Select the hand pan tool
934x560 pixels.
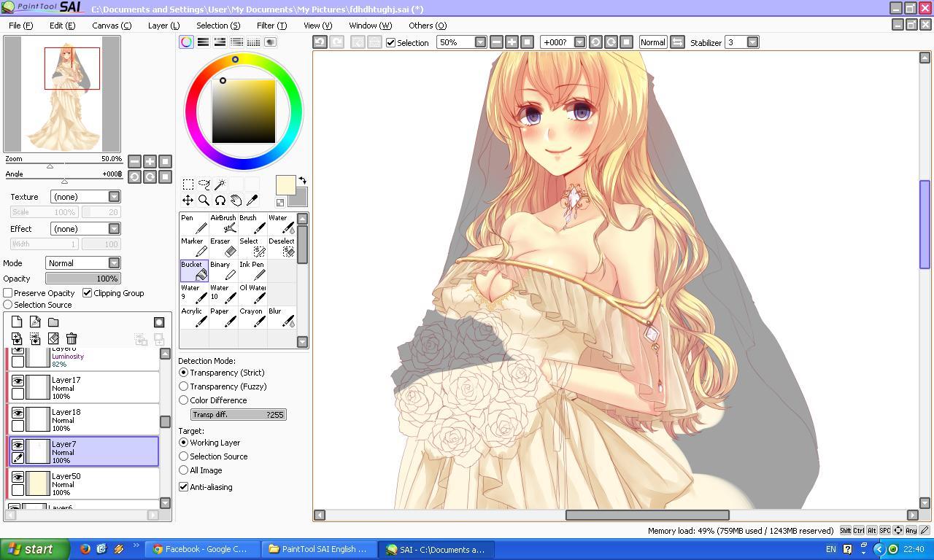click(x=236, y=201)
